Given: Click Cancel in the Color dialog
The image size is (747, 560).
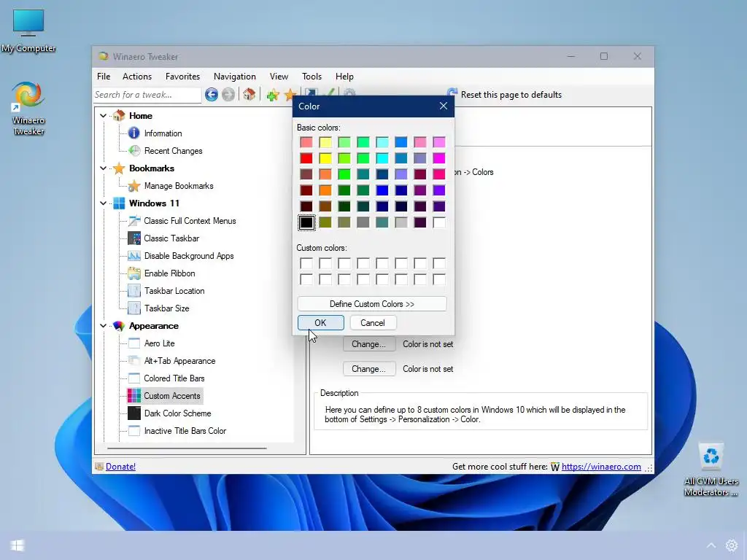Looking at the screenshot, I should 373,323.
